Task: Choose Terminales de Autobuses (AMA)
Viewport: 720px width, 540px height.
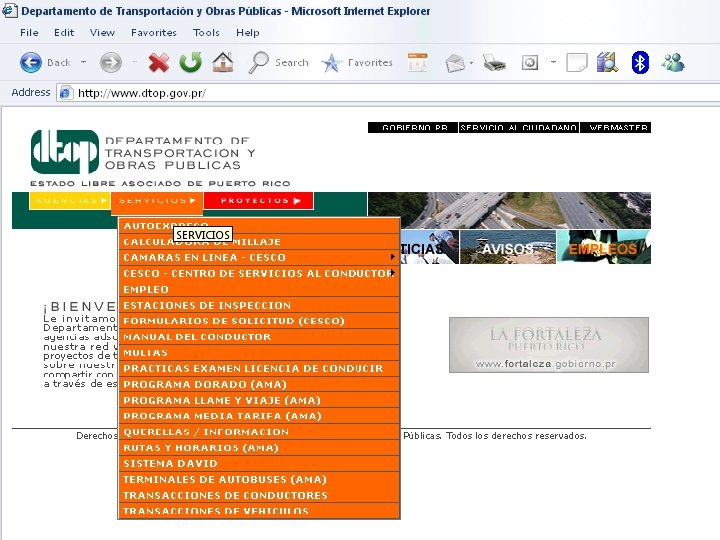Action: [259, 479]
